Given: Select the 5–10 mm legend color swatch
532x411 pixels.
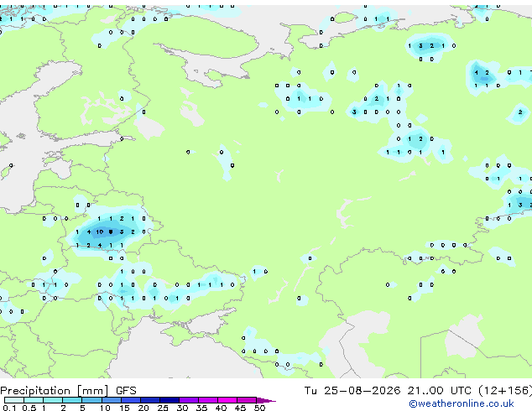Looking at the screenshot, I should (92, 400).
